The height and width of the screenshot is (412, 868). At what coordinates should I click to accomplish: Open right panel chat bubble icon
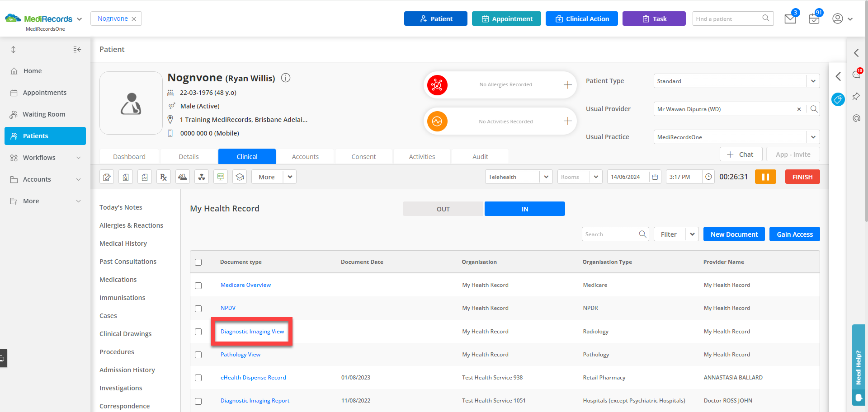[x=857, y=75]
